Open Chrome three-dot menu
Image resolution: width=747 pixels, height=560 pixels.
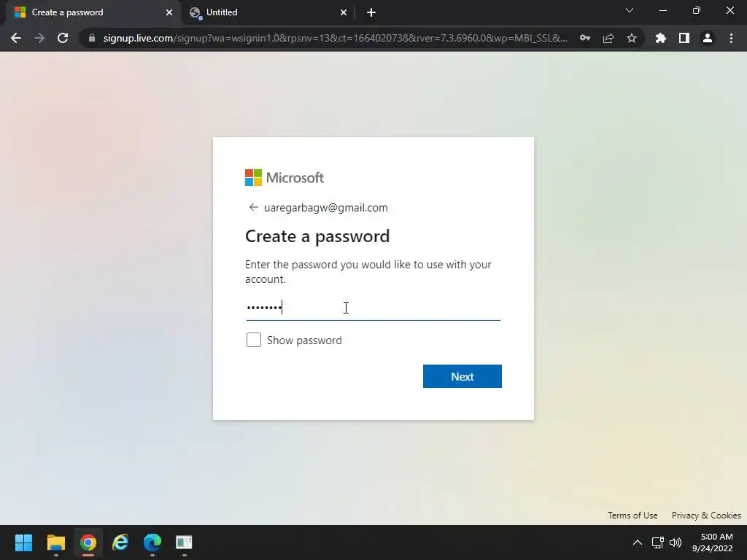click(731, 38)
